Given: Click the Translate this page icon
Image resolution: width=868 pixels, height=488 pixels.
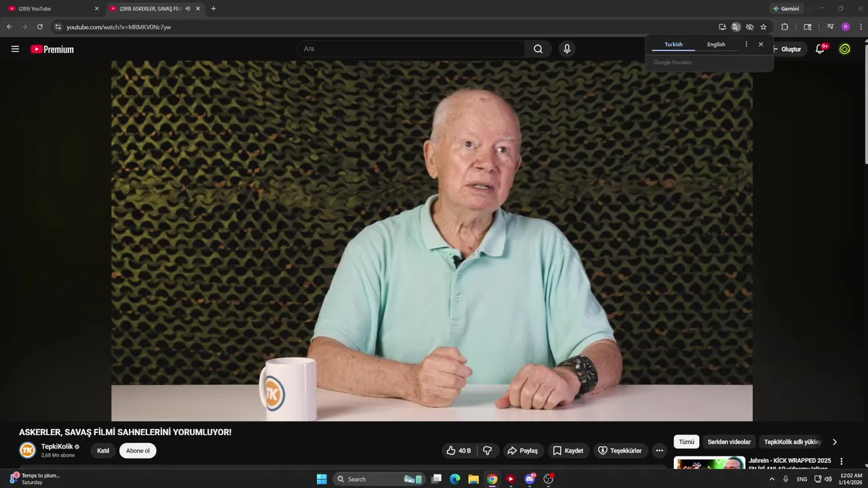Looking at the screenshot, I should [736, 27].
